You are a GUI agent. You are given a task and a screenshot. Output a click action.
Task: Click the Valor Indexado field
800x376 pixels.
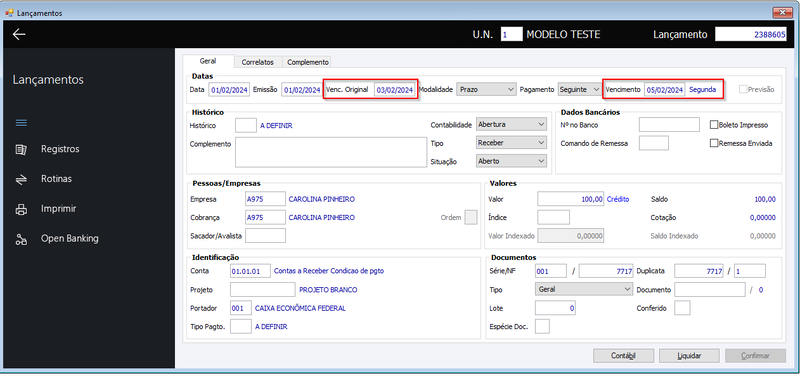click(571, 236)
